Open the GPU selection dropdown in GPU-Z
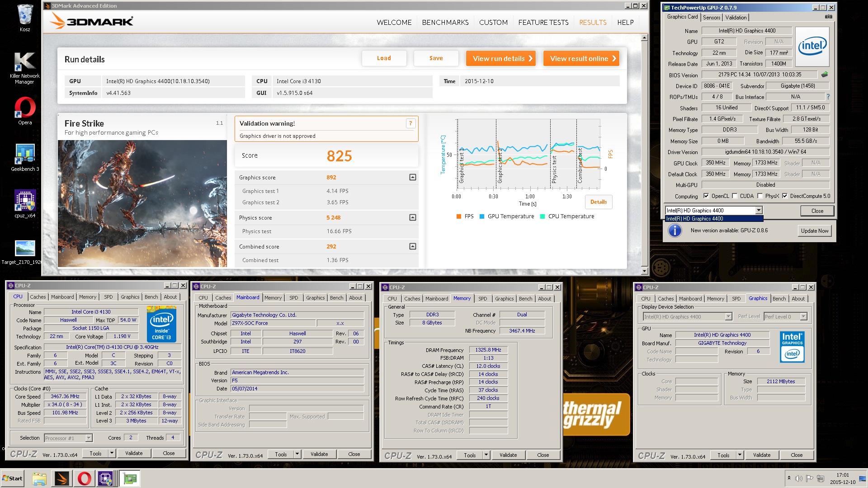Screen dimensions: 868x488 [x=759, y=210]
